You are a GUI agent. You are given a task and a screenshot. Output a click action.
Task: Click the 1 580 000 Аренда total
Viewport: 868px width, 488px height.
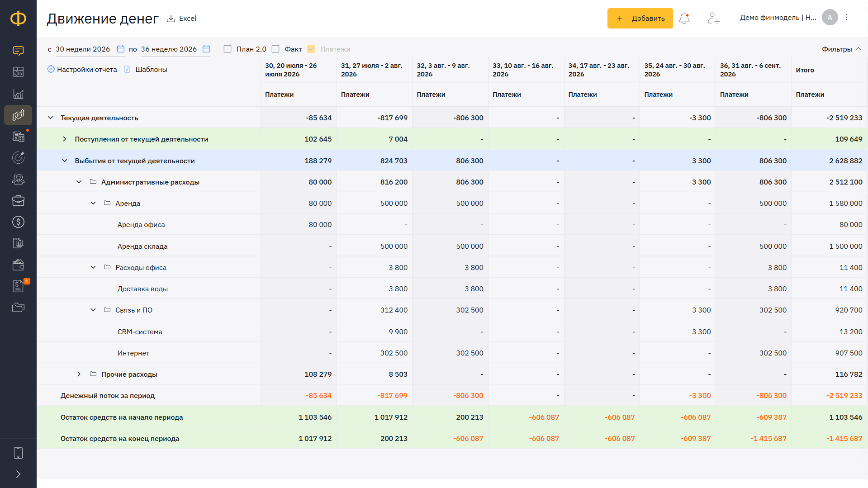846,203
